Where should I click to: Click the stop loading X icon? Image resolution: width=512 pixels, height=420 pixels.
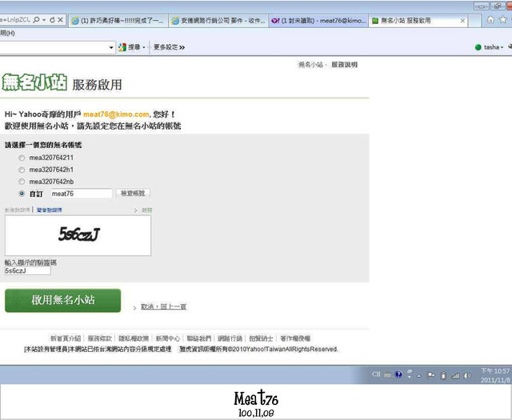(61, 20)
